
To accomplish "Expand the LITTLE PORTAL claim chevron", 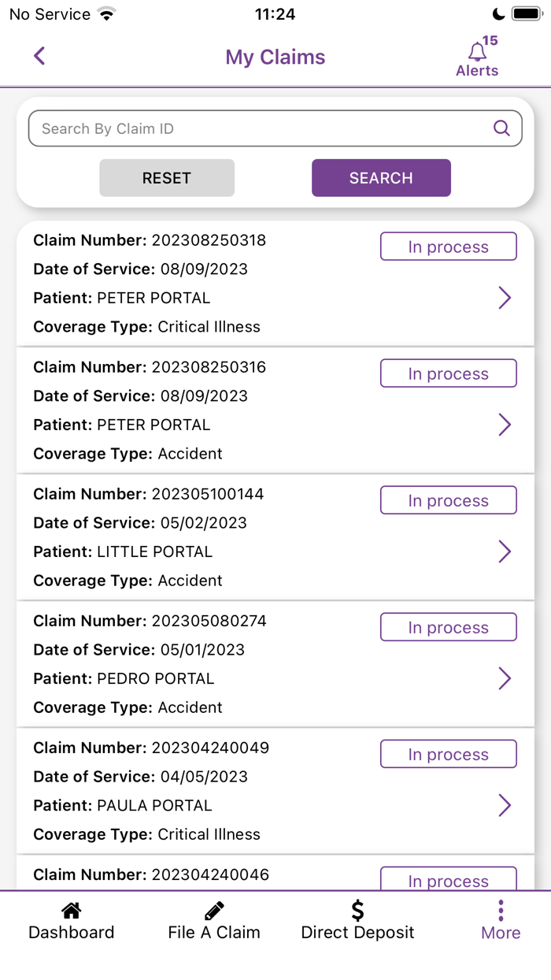I will (x=505, y=551).
